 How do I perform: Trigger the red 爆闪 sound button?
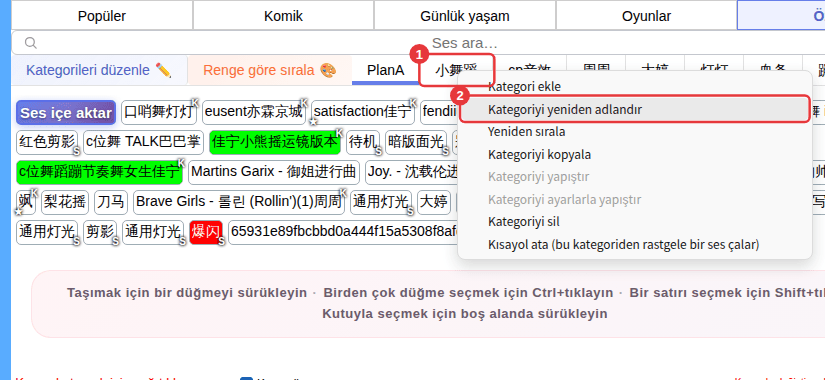206,232
